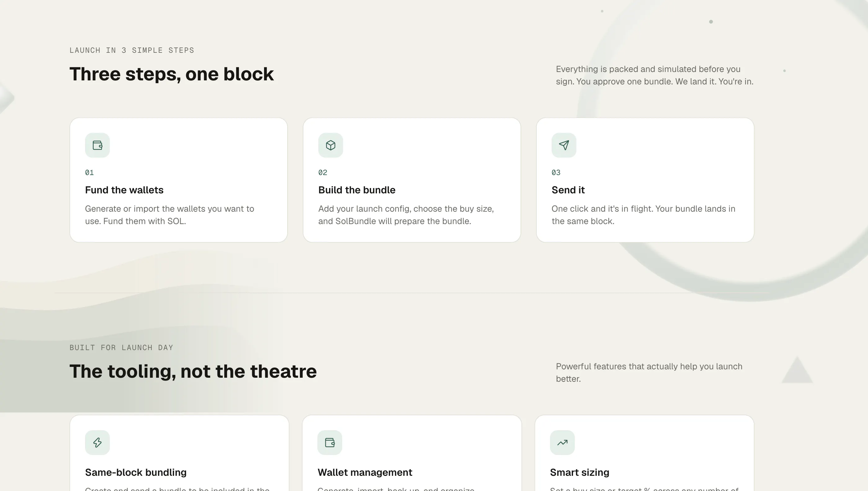Click the step number 02 label

(322, 172)
